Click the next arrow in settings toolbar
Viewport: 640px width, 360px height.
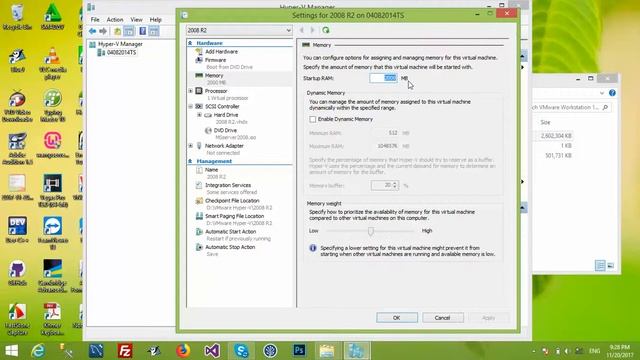click(313, 30)
